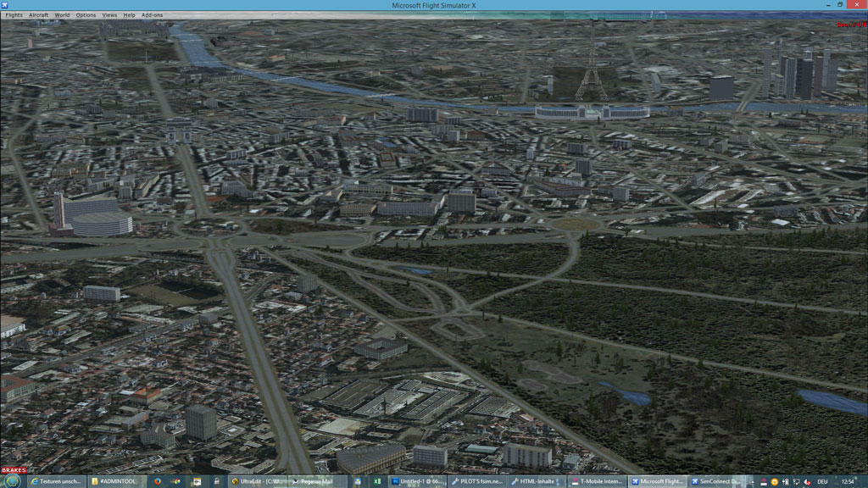Click the Flight Simulator title bar icon
Screen dimensions: 868x488
tap(5, 5)
